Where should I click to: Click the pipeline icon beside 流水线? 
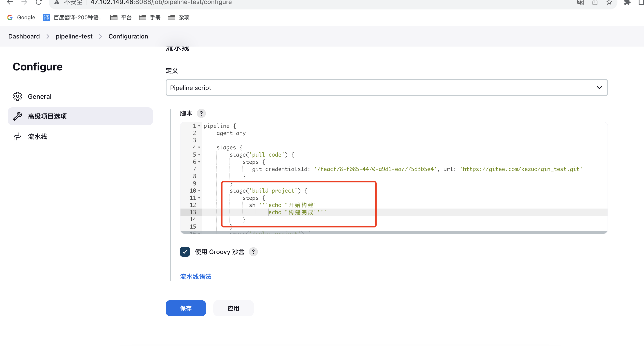[18, 137]
